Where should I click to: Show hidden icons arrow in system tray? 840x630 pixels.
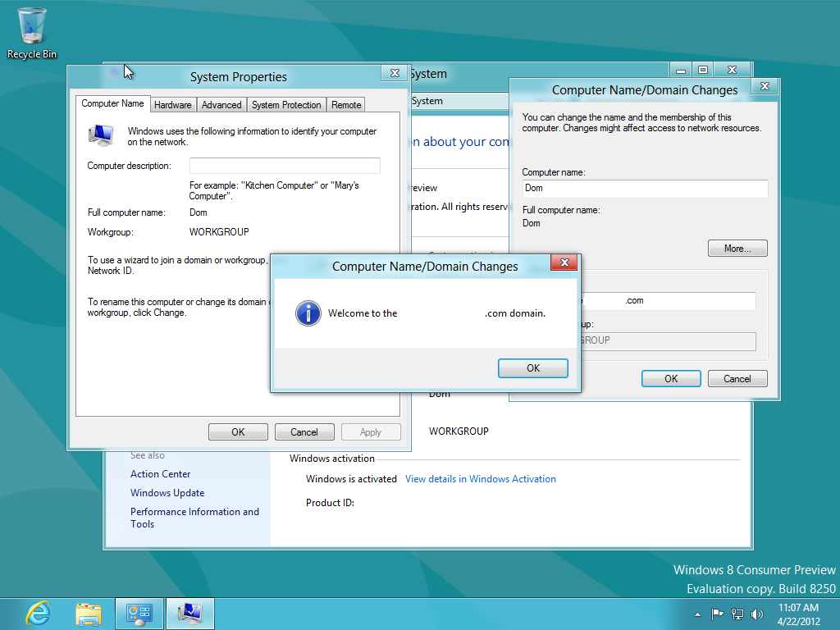coord(697,614)
